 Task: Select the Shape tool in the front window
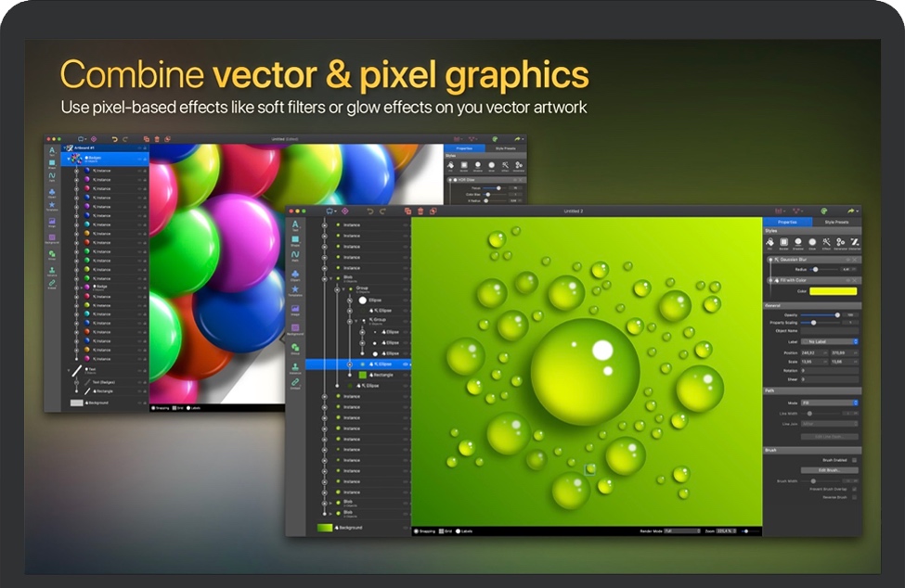click(x=295, y=241)
